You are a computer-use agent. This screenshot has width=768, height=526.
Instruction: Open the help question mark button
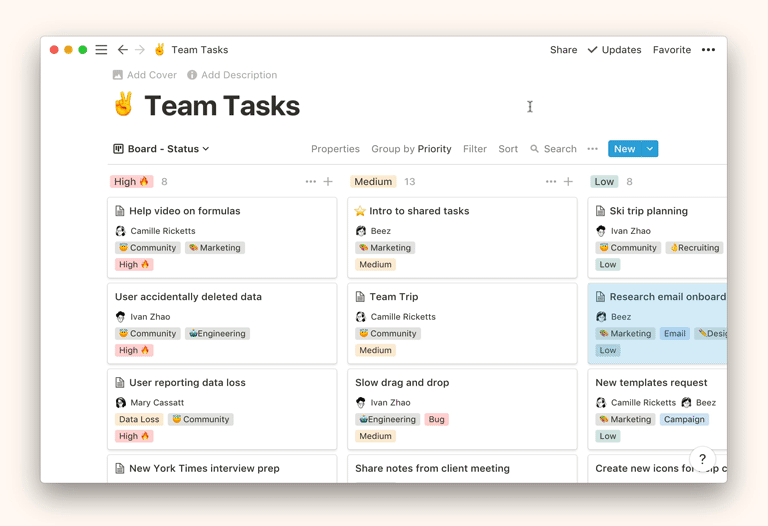(x=702, y=459)
